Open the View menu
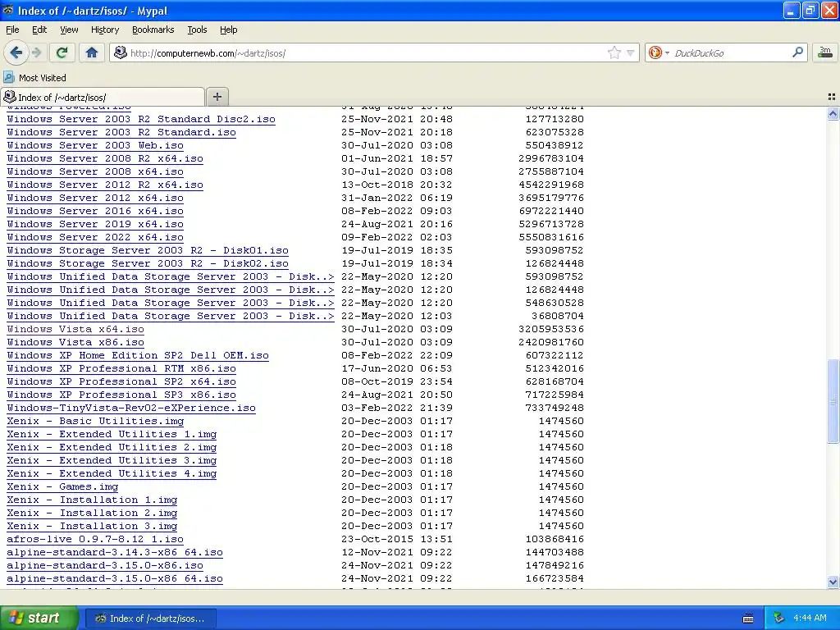The width and height of the screenshot is (840, 630). 69,30
